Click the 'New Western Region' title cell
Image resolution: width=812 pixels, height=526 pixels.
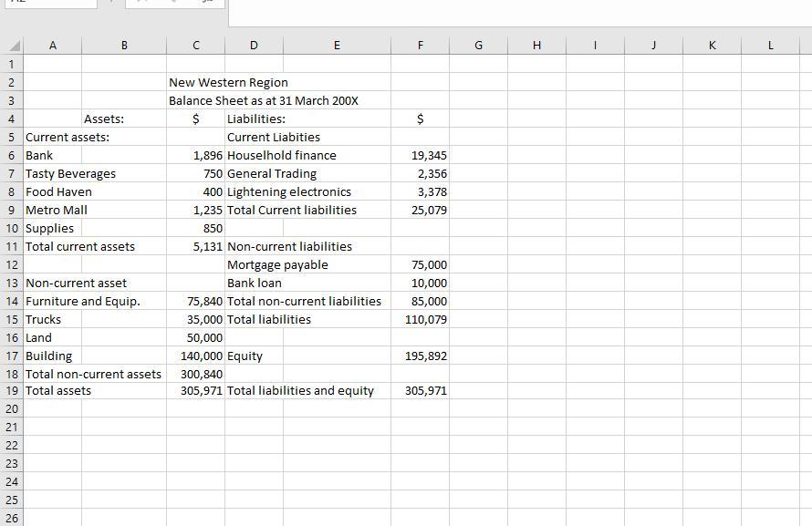click(x=196, y=82)
